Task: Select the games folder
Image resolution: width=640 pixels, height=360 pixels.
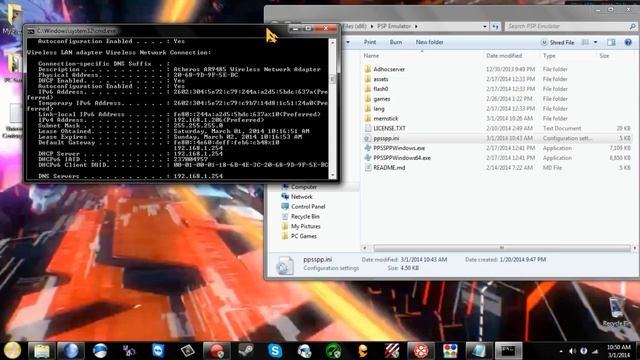Action: click(381, 99)
